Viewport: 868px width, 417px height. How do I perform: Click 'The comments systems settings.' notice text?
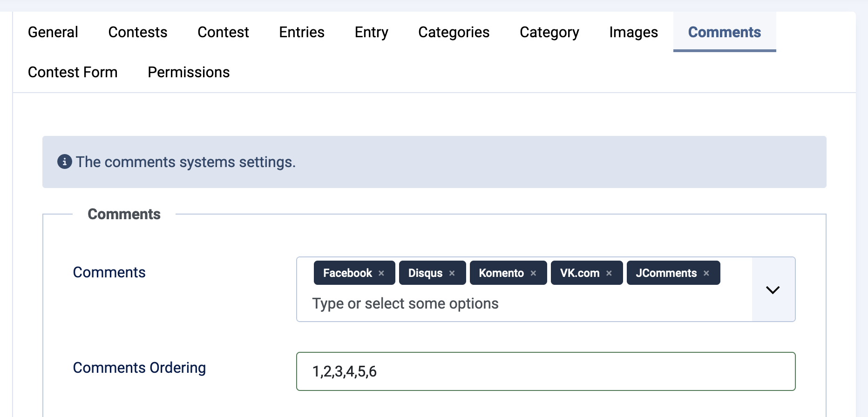pyautogui.click(x=186, y=162)
